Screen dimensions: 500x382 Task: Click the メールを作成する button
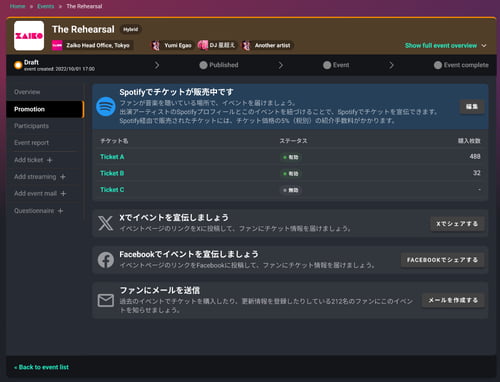click(453, 300)
